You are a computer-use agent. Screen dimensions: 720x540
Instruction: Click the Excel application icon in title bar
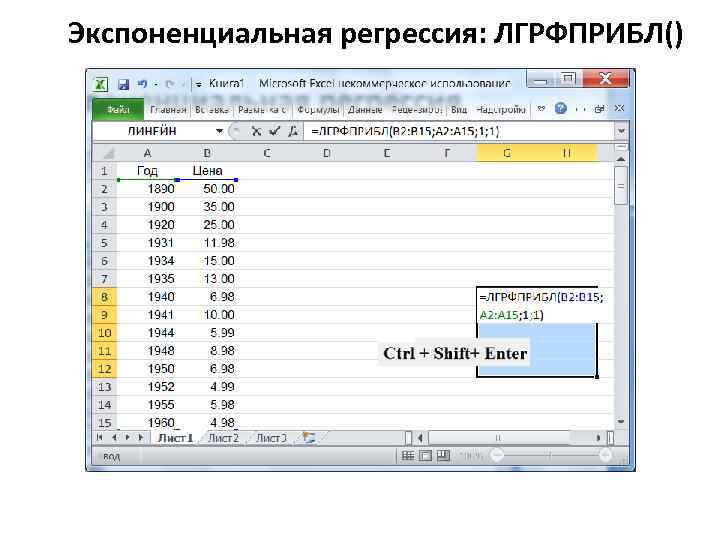101,84
